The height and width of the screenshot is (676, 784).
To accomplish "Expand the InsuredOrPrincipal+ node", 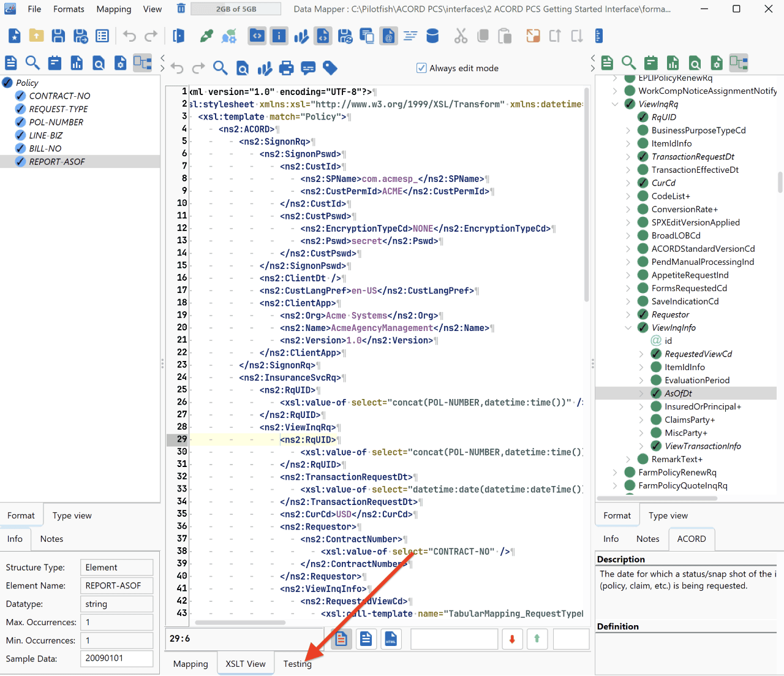I will tap(641, 407).
